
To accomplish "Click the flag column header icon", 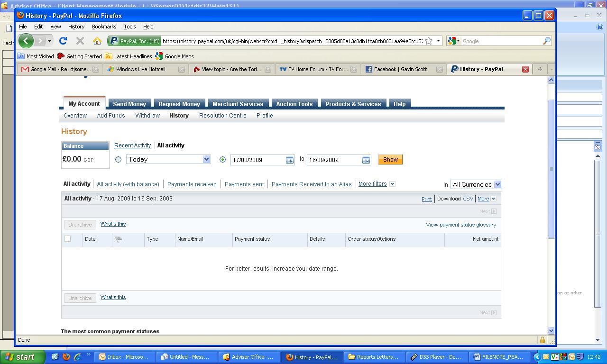I will tap(119, 239).
